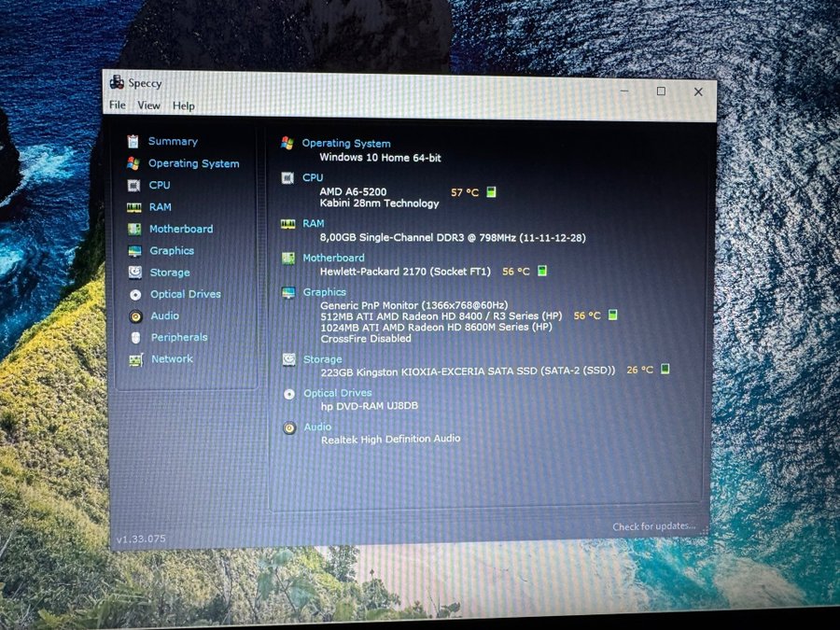The image size is (840, 630).
Task: Click the Generic PnP Monitor (1366x768@60Hz) line
Action: 414,306
